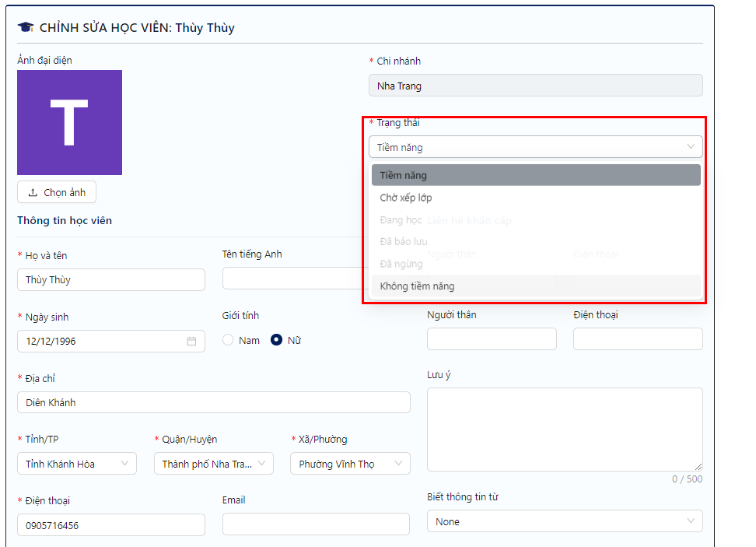This screenshot has height=547, width=756.
Task: Choose Chờ xếp lớp status option
Action: tap(536, 198)
